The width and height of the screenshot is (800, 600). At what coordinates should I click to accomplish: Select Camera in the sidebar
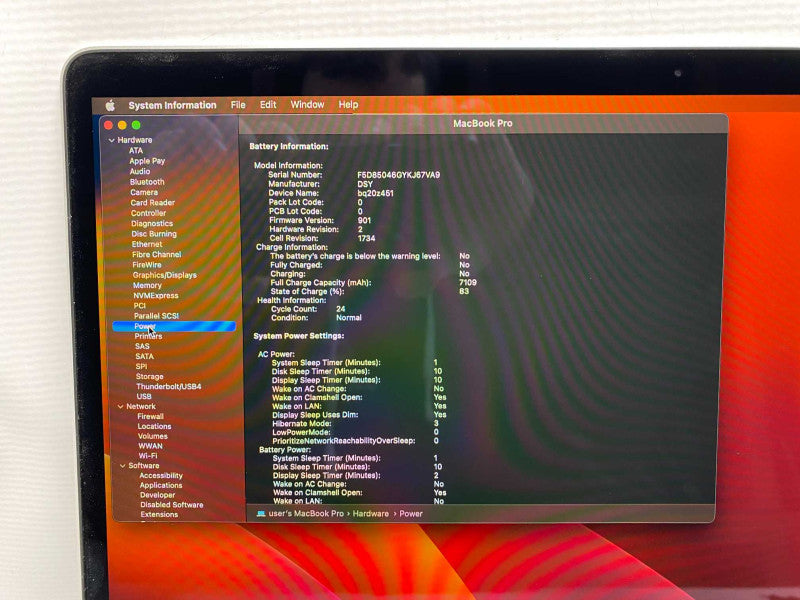tap(144, 192)
